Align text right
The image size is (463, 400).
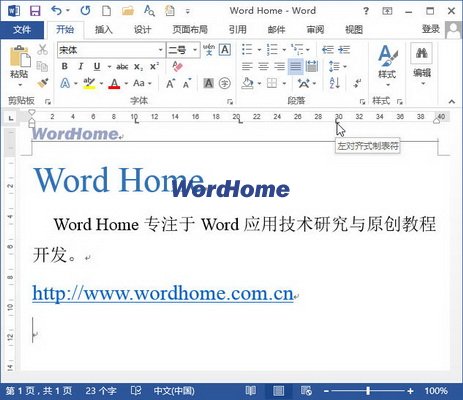pos(279,66)
